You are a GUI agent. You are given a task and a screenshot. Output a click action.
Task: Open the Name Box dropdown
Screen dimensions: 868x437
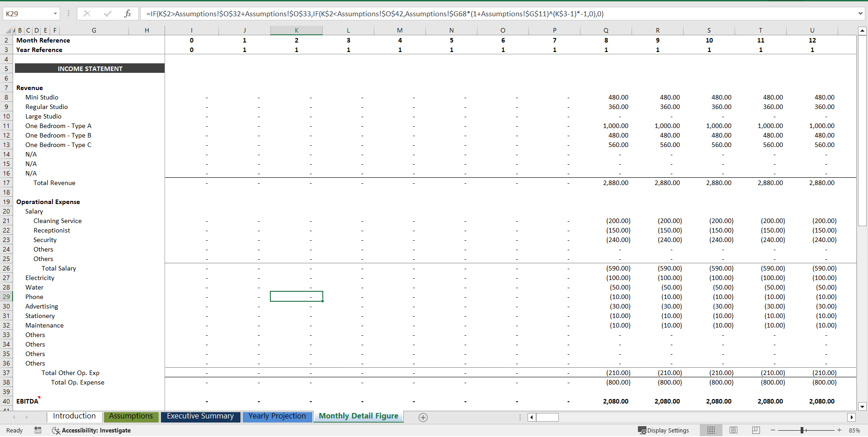tap(56, 14)
